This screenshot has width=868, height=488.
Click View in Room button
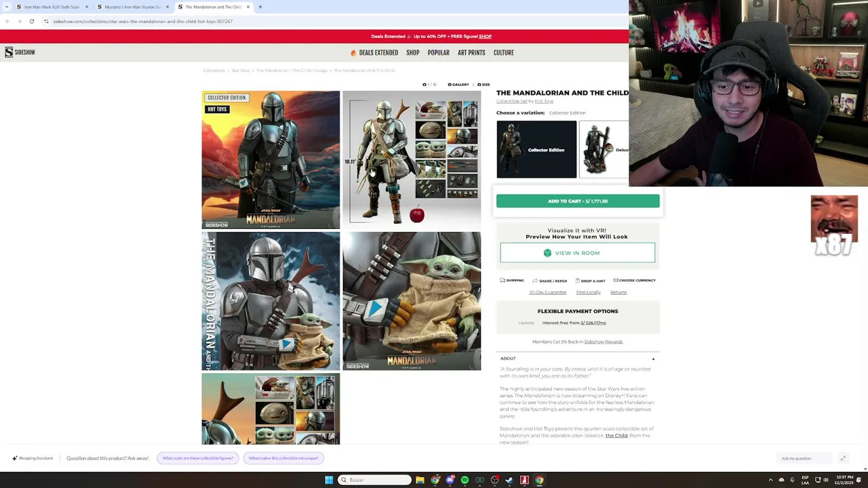click(x=578, y=253)
